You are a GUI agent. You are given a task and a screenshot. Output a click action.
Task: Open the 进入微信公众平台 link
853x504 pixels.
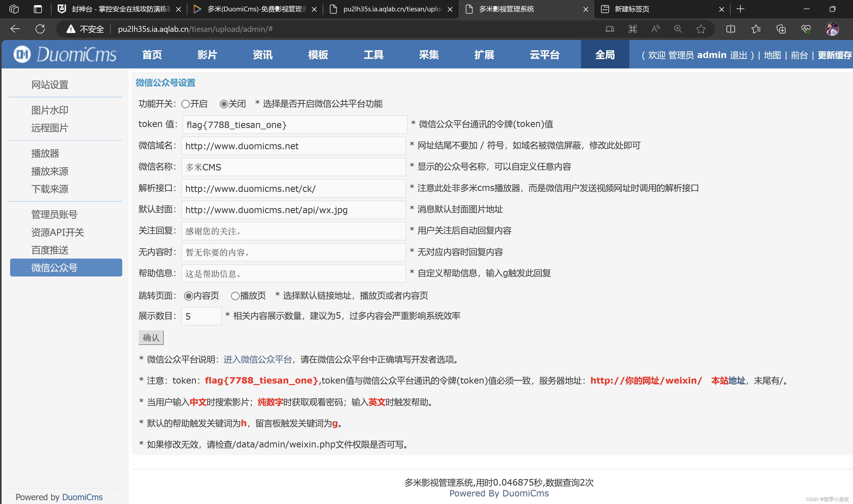258,359
